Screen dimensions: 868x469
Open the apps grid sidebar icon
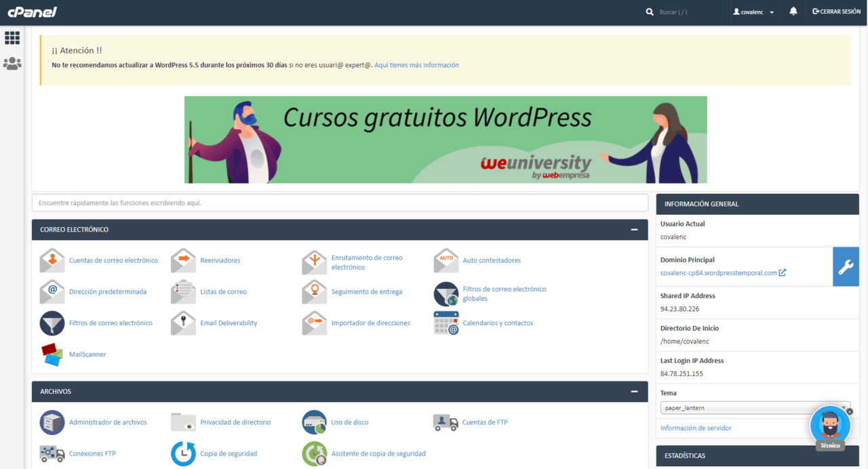[12, 38]
